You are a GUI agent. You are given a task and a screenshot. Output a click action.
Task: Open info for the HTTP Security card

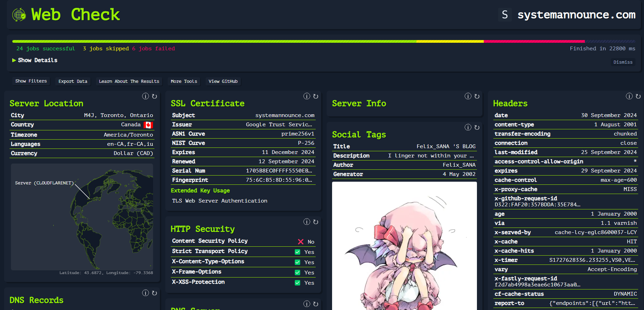tap(307, 222)
